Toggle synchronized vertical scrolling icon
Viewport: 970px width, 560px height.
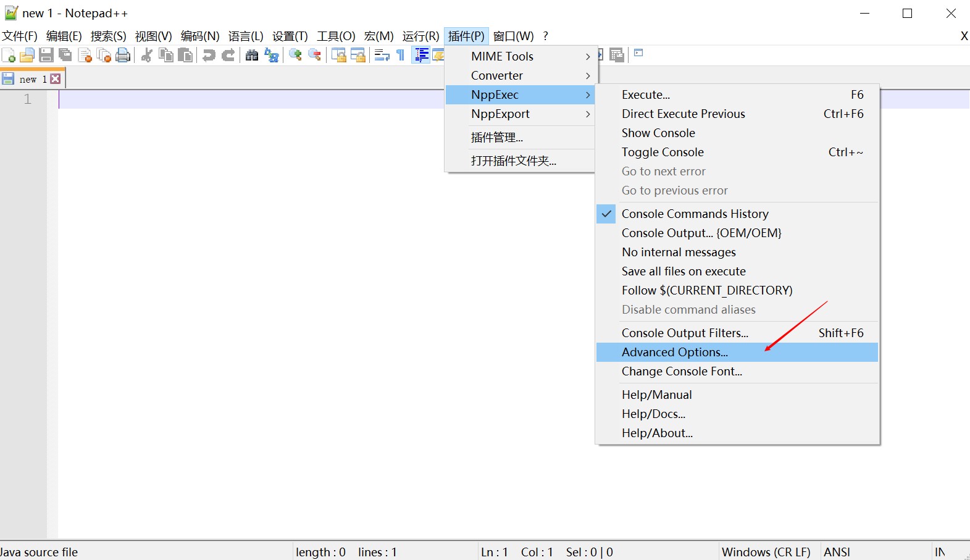[338, 56]
